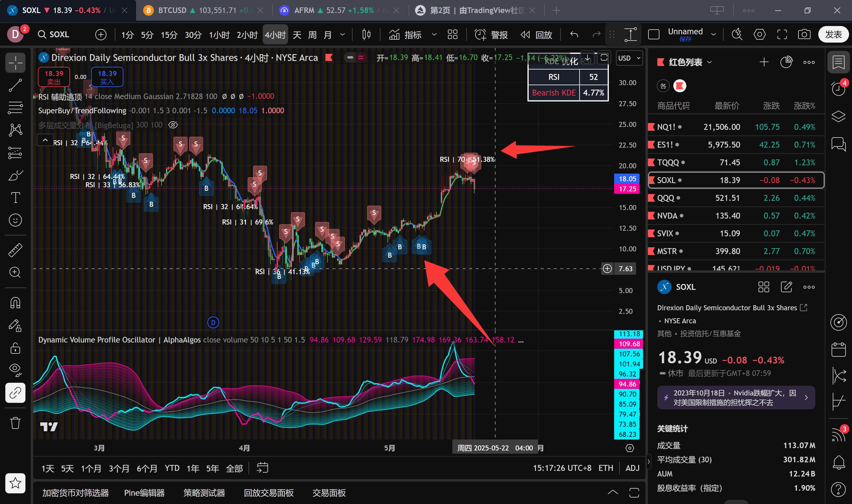Toggle visibility of the BigBeluga volume indicator

[173, 125]
